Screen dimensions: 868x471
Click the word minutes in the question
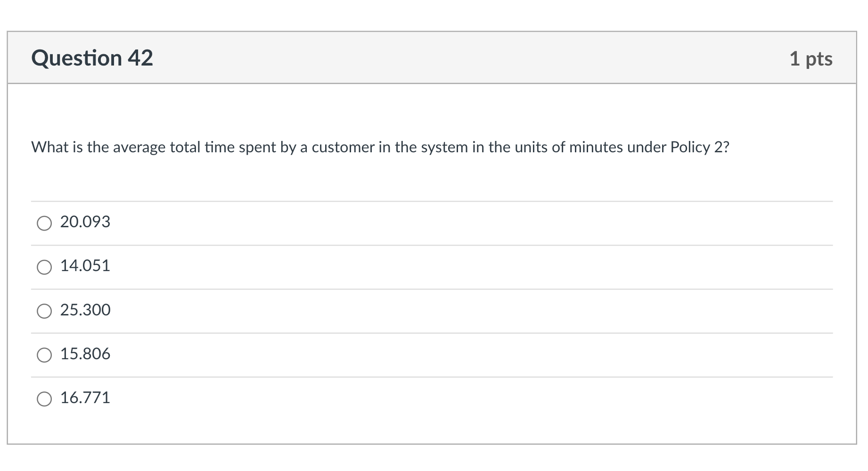point(596,148)
